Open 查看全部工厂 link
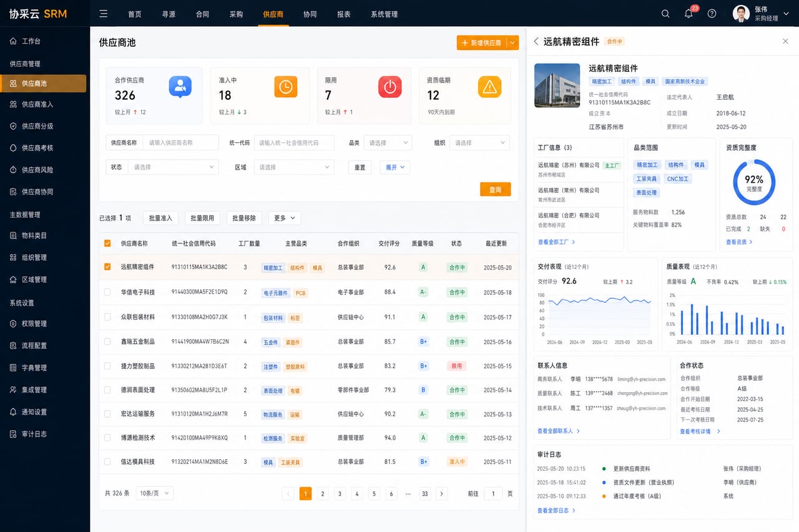799x532 pixels. coord(557,242)
